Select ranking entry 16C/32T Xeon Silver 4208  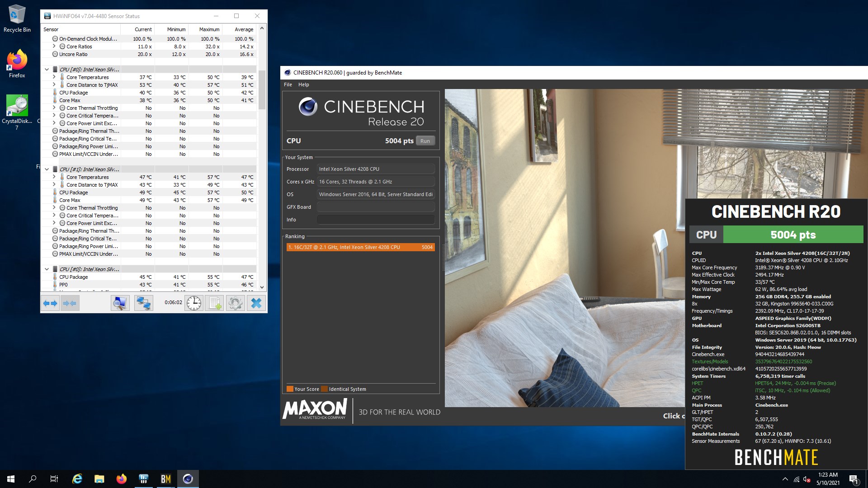point(360,247)
